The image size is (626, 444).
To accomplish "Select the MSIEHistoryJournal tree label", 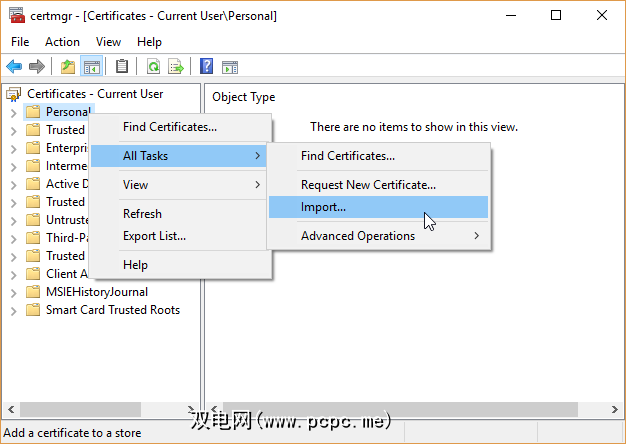I will [x=97, y=292].
